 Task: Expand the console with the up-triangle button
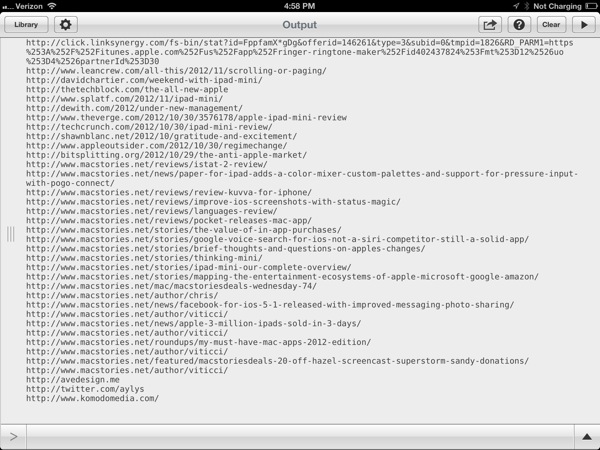coord(587,437)
